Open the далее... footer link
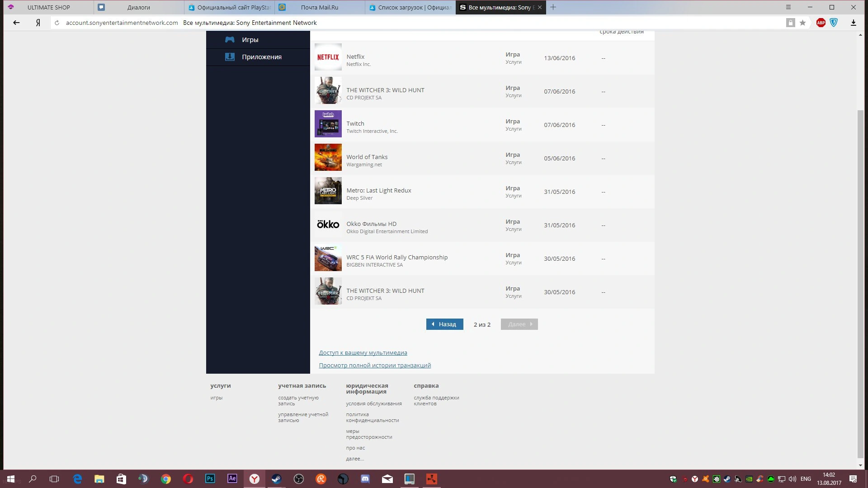868x488 pixels. 355,459
